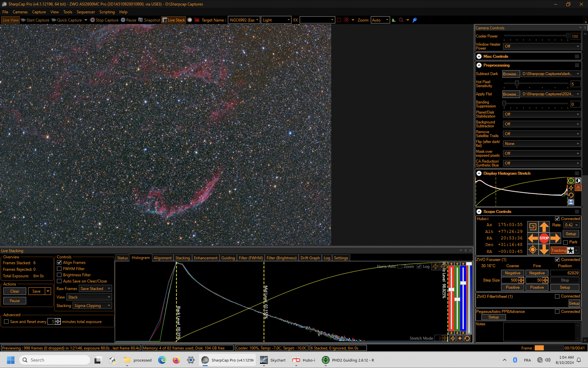Switch to the Filter (FWHM) tab
Screen dimensions: 588x368
point(251,258)
